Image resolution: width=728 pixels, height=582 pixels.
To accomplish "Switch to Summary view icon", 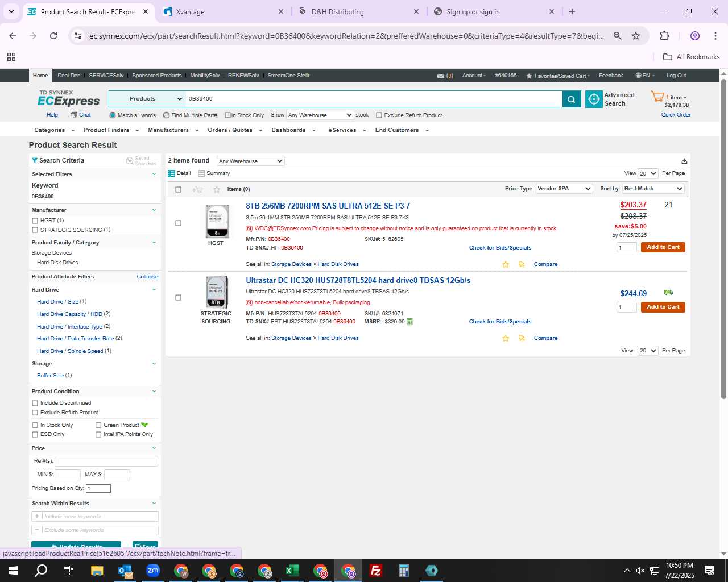I will coord(201,173).
